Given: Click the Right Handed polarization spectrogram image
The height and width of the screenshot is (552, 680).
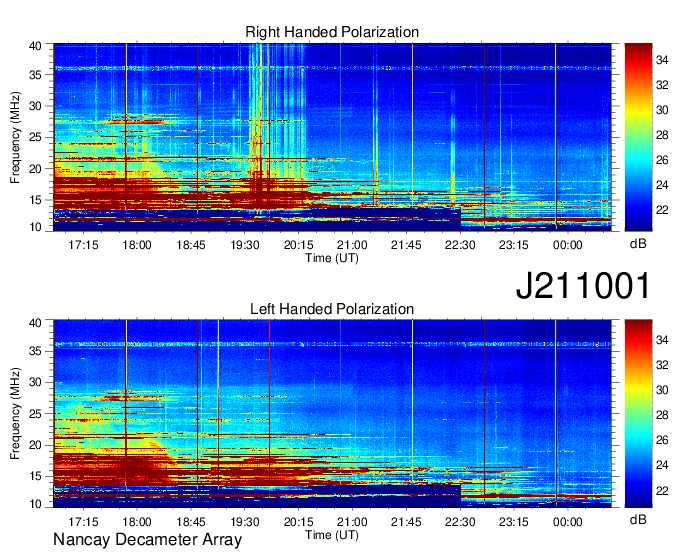Looking at the screenshot, I should 332,137.
